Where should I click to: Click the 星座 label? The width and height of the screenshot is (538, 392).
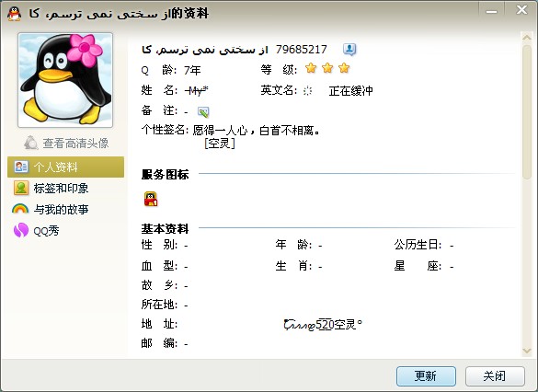418,266
